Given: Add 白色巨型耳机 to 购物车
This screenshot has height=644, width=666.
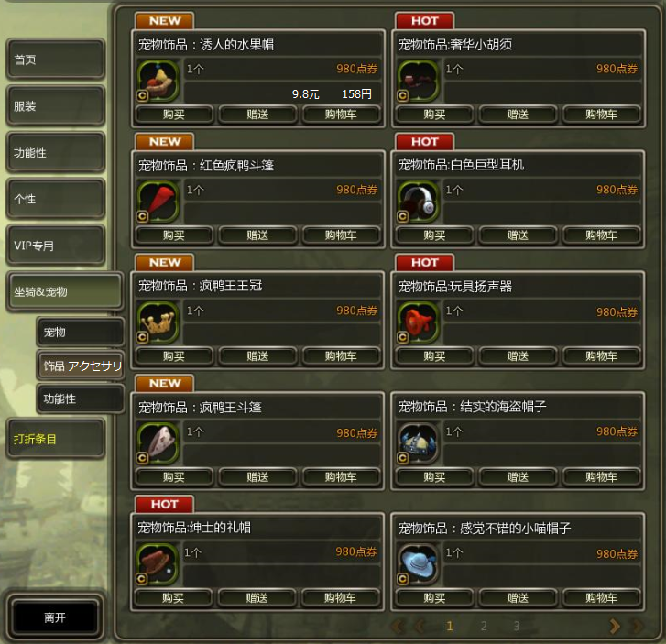Looking at the screenshot, I should pos(602,235).
